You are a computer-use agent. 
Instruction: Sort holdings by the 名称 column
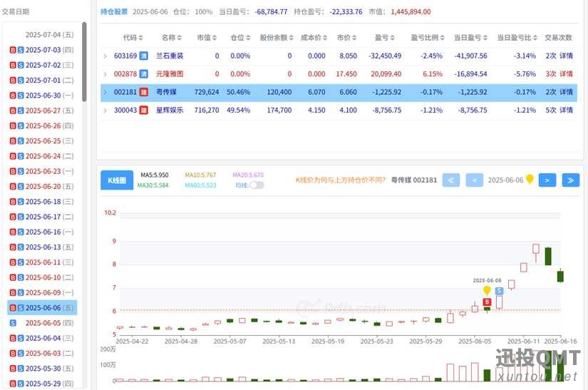[x=171, y=38]
